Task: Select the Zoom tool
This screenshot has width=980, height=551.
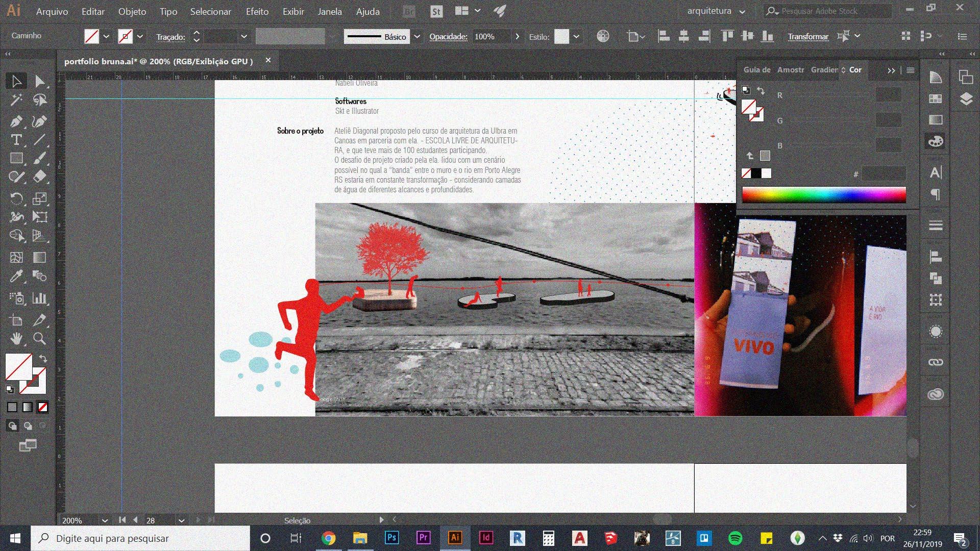Action: [39, 338]
